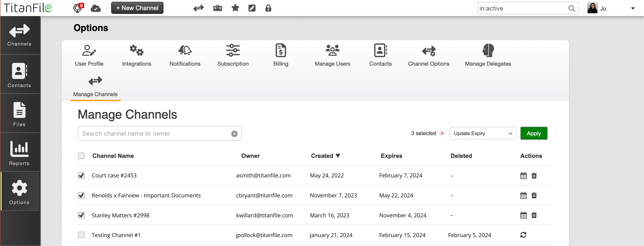
Task: Click the green Apply button
Action: (x=534, y=133)
